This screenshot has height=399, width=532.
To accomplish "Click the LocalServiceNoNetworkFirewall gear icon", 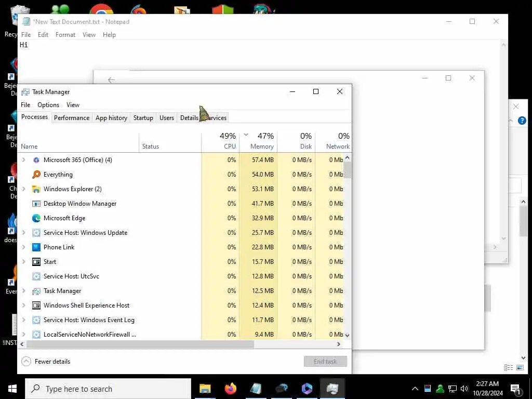I will pyautogui.click(x=36, y=335).
